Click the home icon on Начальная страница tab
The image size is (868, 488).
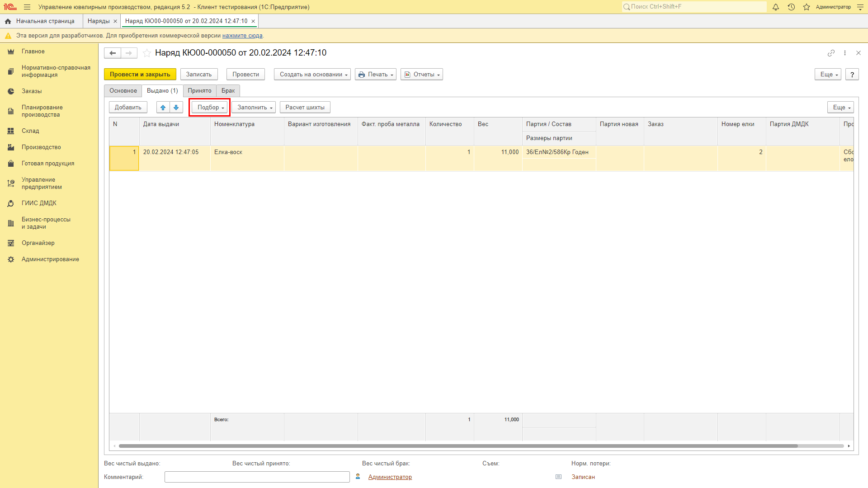pyautogui.click(x=8, y=21)
